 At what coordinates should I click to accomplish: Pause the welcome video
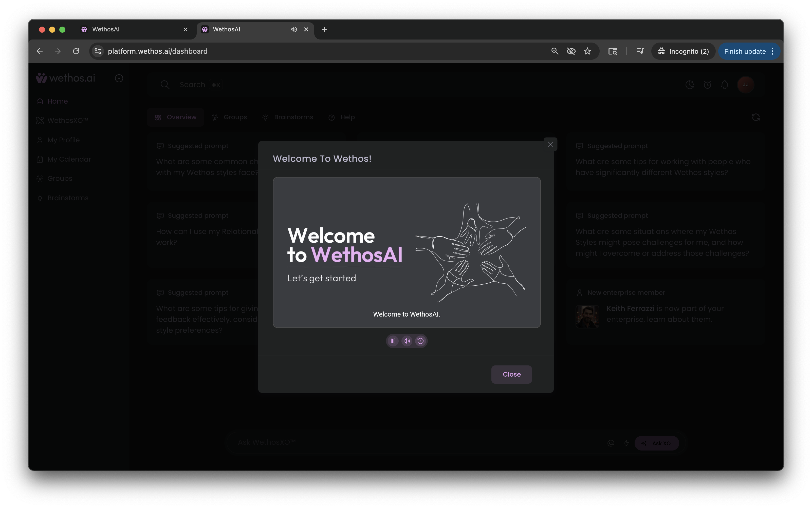393,341
